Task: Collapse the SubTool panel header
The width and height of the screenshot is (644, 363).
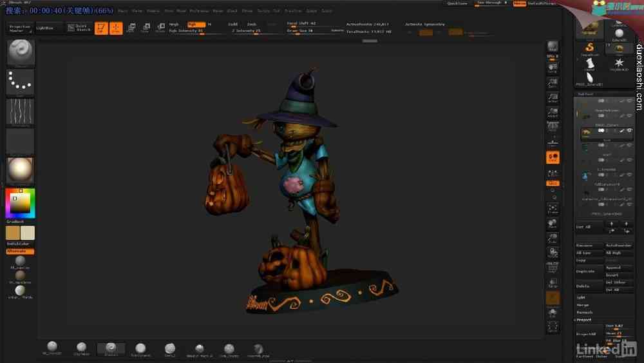Action: 585,94
